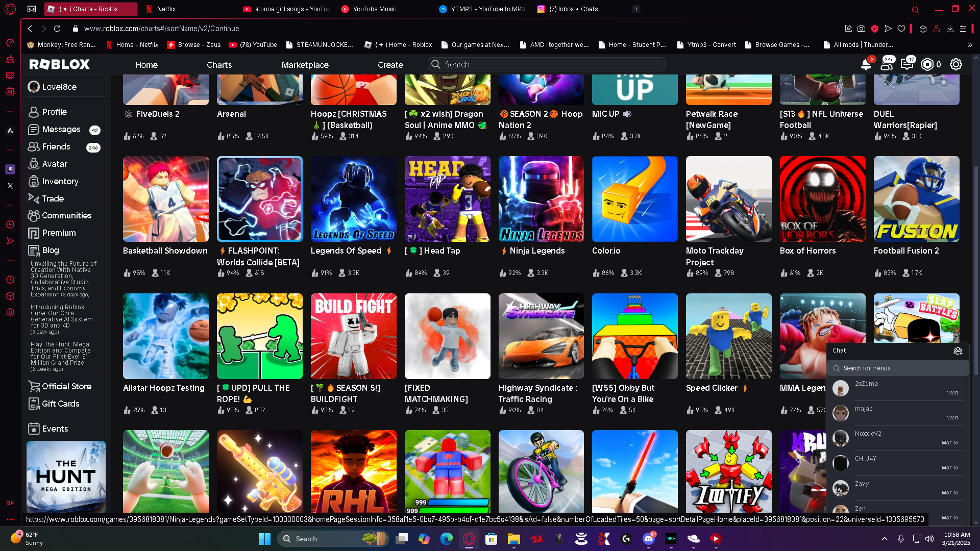Open Twitch in the Opera sidebar
Screen dimensions: 980x551
point(10,169)
